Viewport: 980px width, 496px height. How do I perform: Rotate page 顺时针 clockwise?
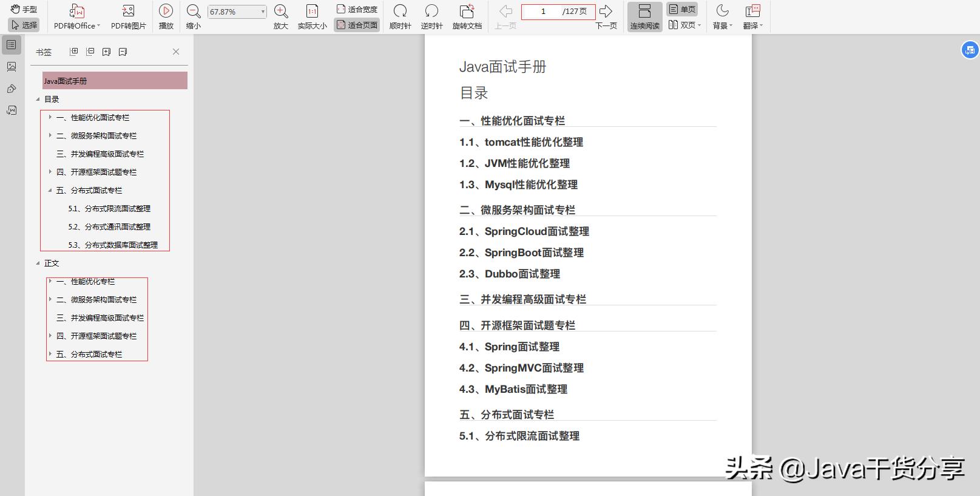click(x=400, y=17)
